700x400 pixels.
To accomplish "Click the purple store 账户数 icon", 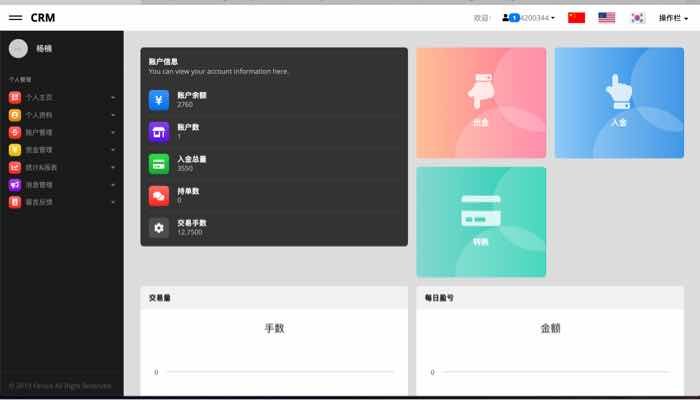I will [159, 132].
